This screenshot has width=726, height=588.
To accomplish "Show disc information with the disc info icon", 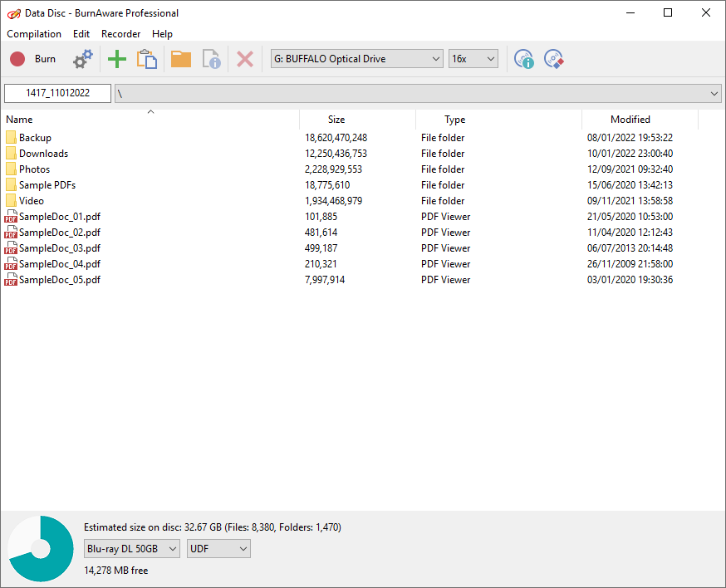I will point(523,59).
